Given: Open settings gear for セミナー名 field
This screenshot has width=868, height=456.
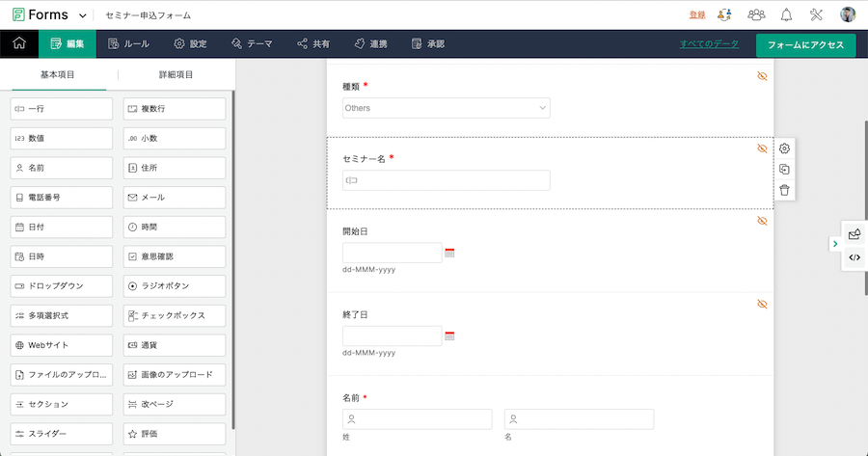Looking at the screenshot, I should (785, 148).
